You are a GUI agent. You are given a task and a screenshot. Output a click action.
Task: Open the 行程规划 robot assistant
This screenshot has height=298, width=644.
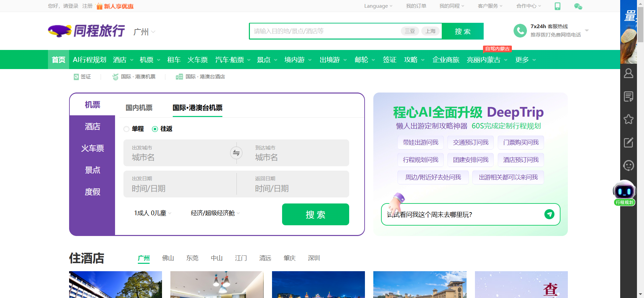pos(624,193)
